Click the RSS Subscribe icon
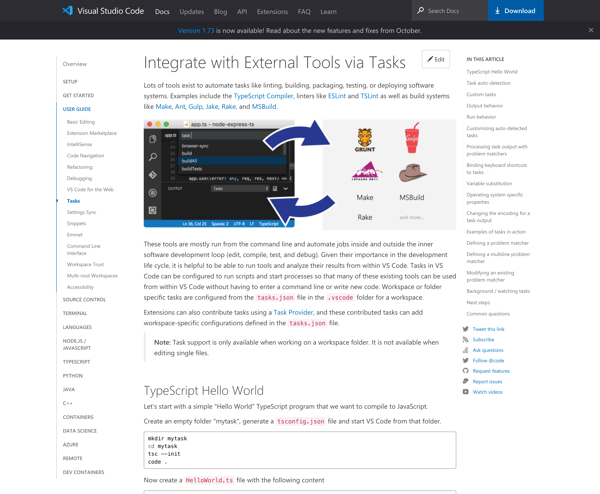The height and width of the screenshot is (494, 600). tap(465, 339)
